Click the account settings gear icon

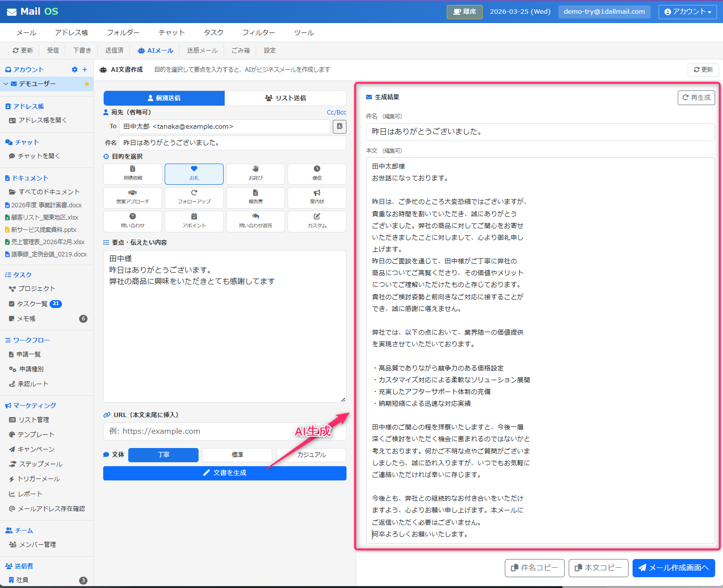coord(75,70)
